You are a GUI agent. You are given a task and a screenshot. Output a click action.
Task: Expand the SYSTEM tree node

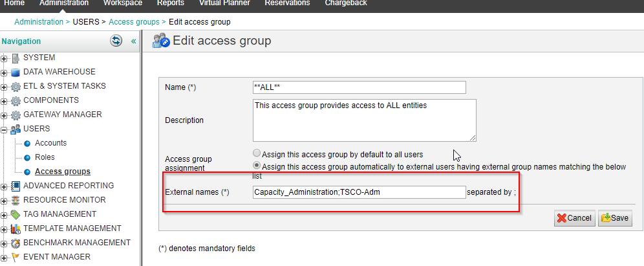coord(5,58)
